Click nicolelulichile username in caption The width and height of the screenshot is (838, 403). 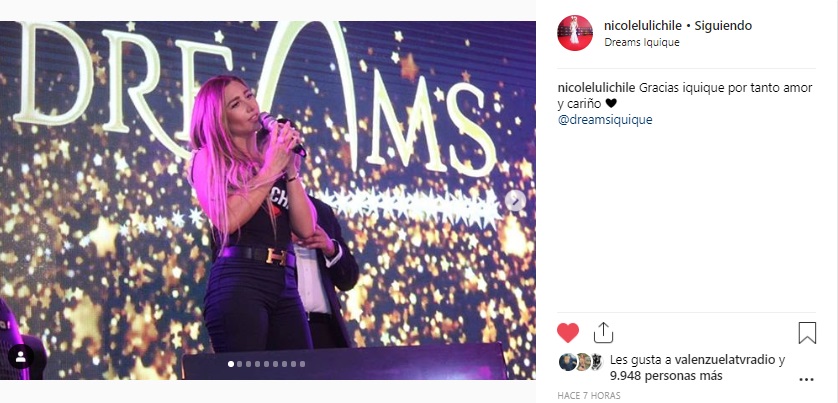click(x=596, y=86)
